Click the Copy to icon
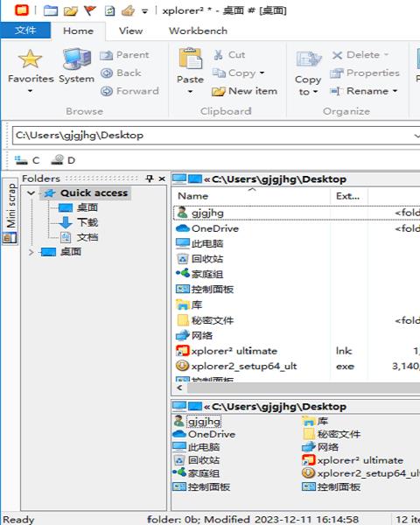This screenshot has height=525, width=420. [x=308, y=59]
